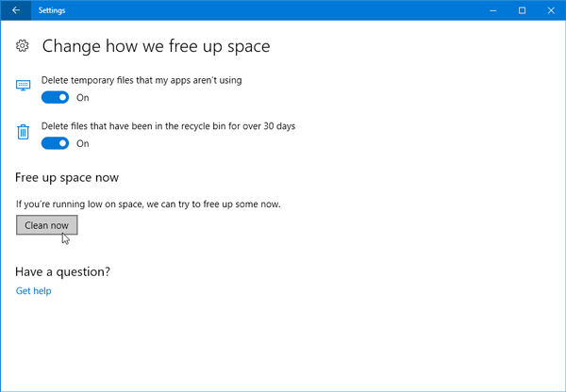Image resolution: width=566 pixels, height=392 pixels.
Task: Click the Settings title text
Action: [x=52, y=10]
